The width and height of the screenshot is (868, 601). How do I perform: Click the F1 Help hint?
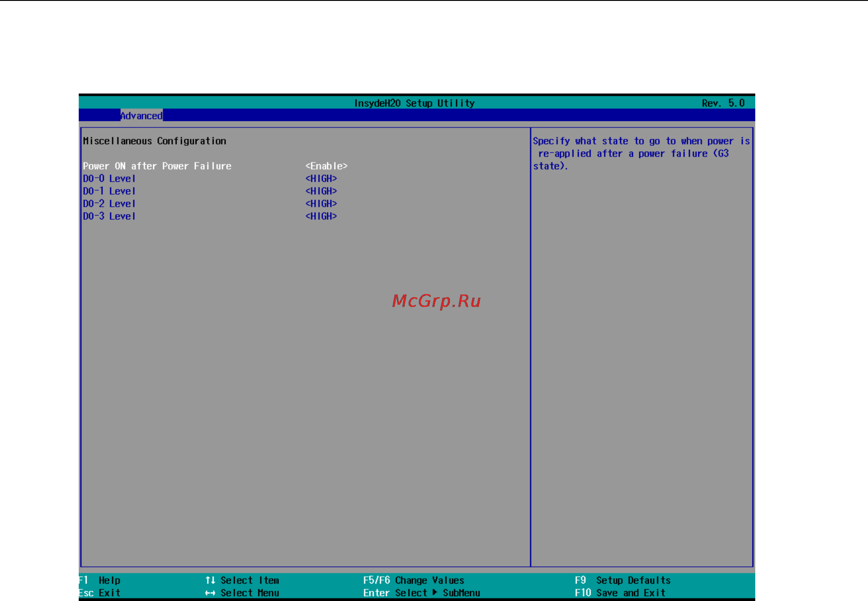[x=100, y=580]
